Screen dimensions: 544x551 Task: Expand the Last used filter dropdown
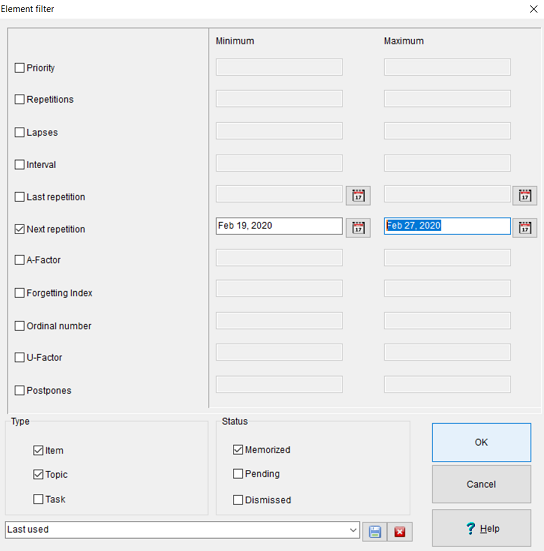(x=353, y=530)
